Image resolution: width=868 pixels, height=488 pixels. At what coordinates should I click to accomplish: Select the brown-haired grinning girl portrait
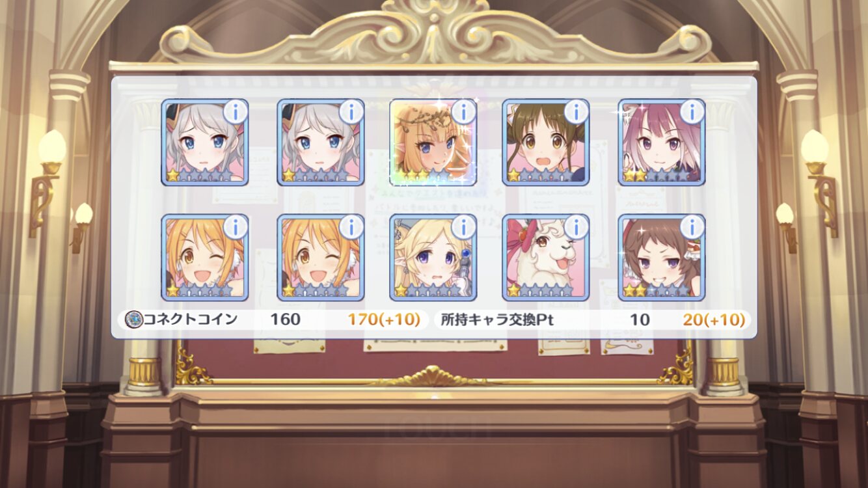pyautogui.click(x=662, y=258)
